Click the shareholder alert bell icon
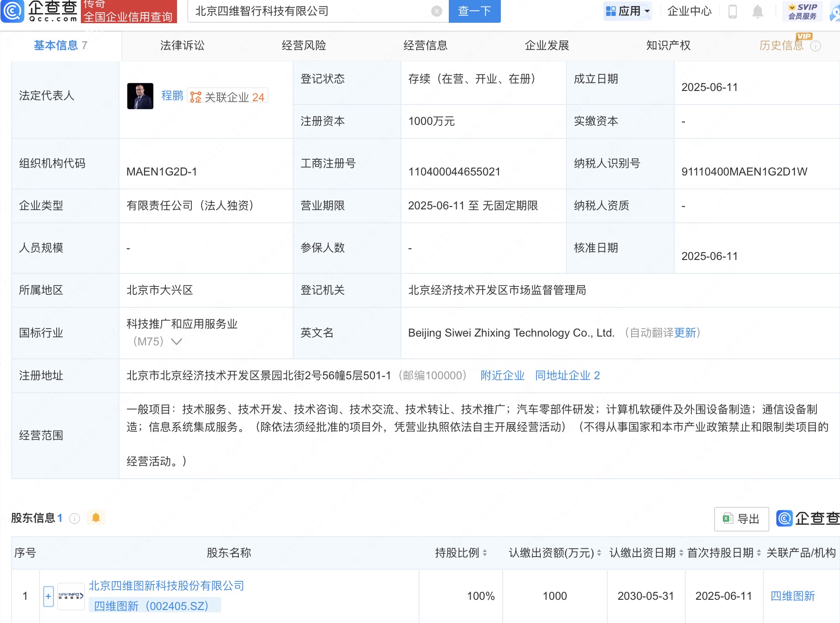The image size is (840, 623). (96, 518)
